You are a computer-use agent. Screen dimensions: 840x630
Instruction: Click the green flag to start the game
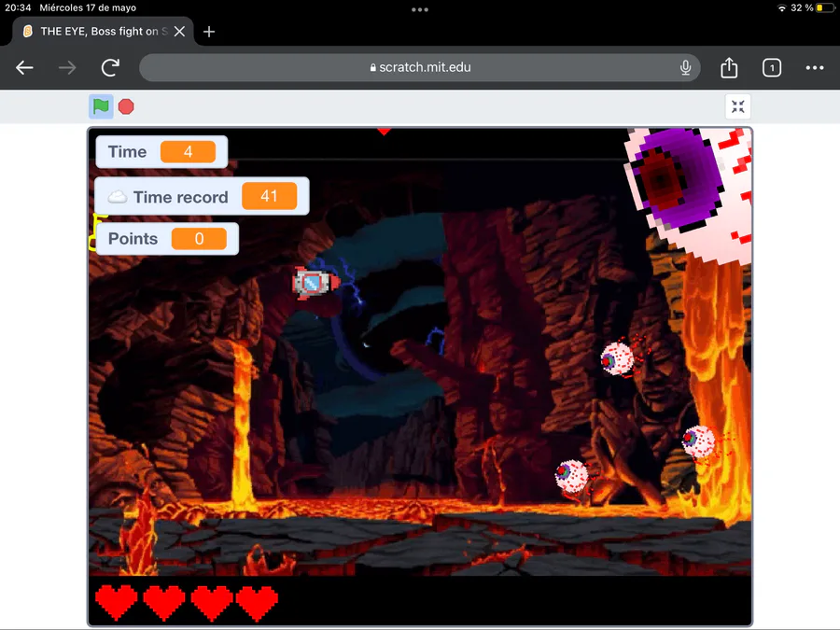[x=101, y=106]
